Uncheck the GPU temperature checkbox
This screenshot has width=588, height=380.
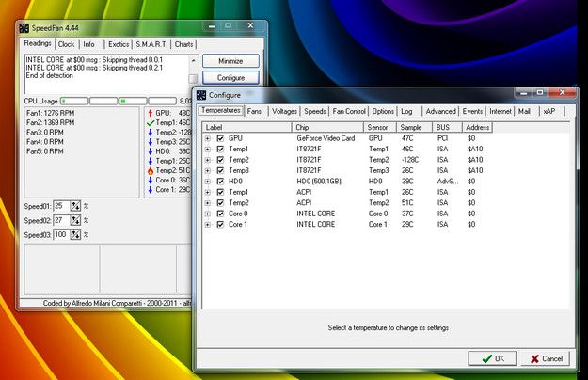point(220,138)
